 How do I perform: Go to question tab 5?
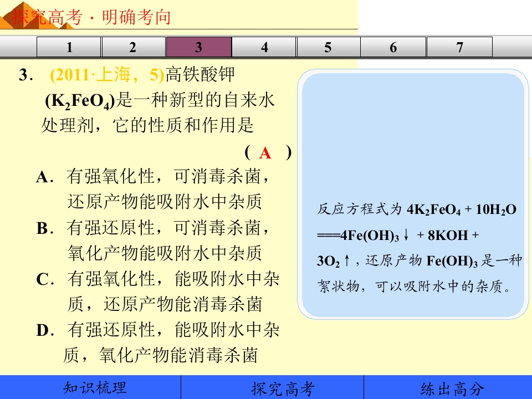[x=329, y=47]
